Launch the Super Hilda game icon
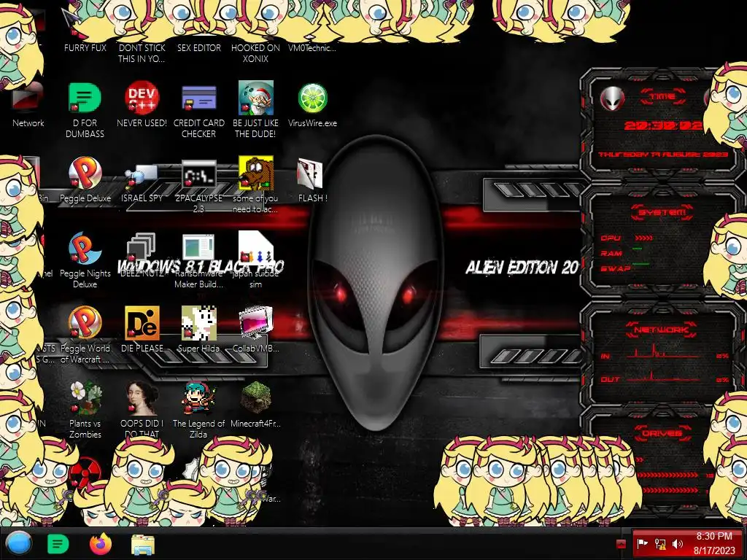 [x=198, y=323]
